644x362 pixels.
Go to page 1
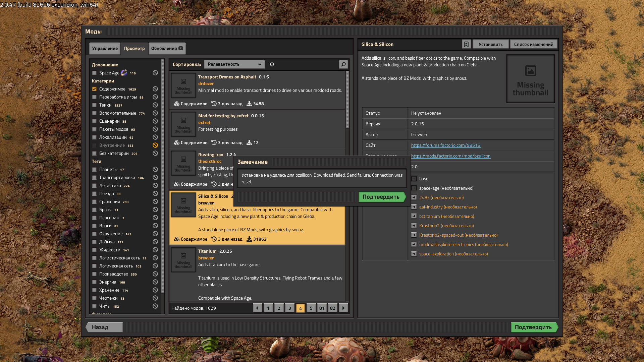point(268,308)
